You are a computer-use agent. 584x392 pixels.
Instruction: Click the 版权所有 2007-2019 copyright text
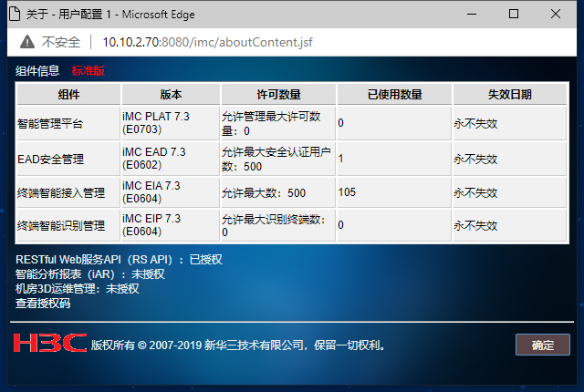click(238, 346)
